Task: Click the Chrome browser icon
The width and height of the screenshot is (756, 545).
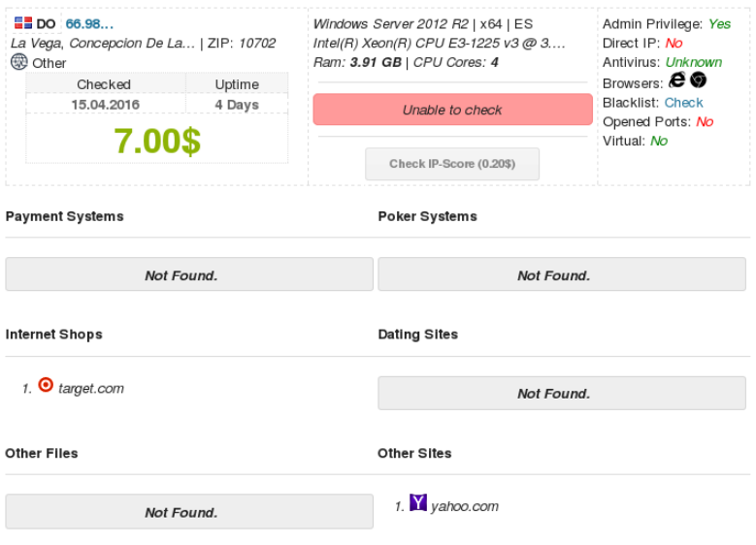Action: coord(699,80)
